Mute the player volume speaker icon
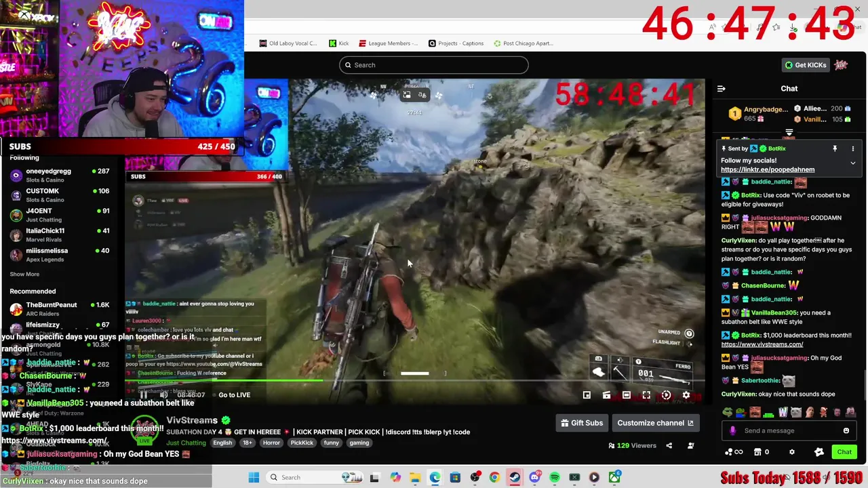The height and width of the screenshot is (488, 868). [x=163, y=395]
